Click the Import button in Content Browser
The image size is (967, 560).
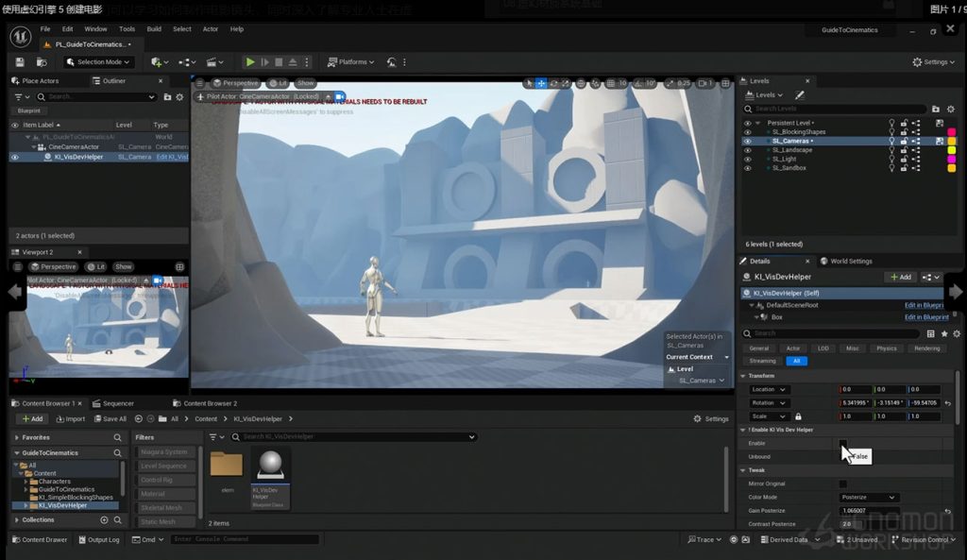click(71, 418)
